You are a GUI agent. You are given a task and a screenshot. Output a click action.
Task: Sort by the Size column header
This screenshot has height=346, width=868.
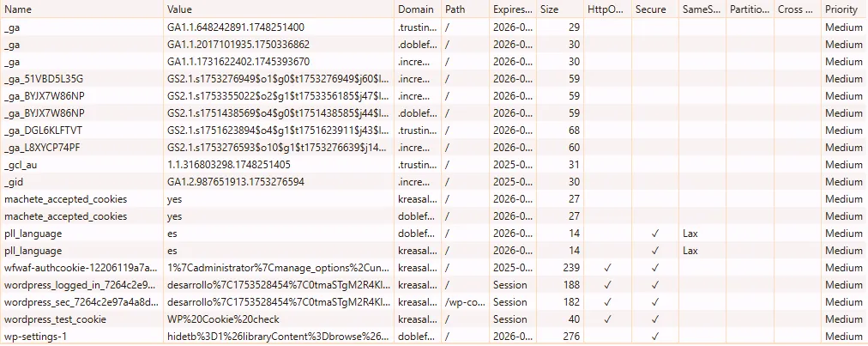(x=560, y=9)
